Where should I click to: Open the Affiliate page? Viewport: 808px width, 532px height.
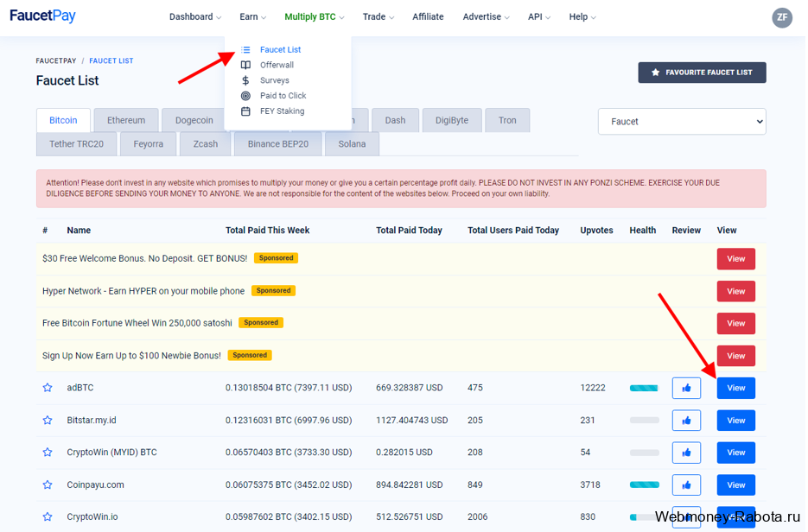click(x=428, y=17)
